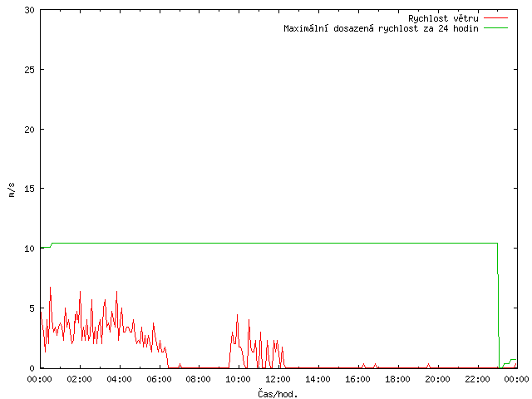
Task: Click the red legend line sample
Action: pos(495,17)
